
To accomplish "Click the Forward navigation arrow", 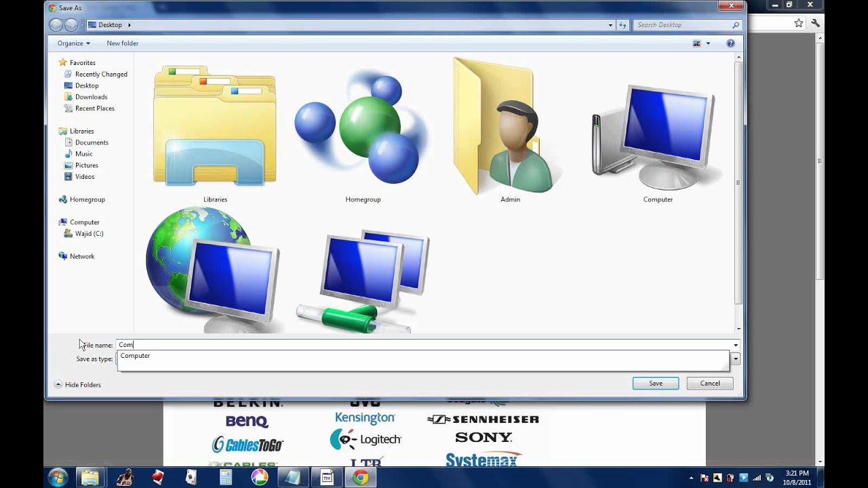I will 71,25.
